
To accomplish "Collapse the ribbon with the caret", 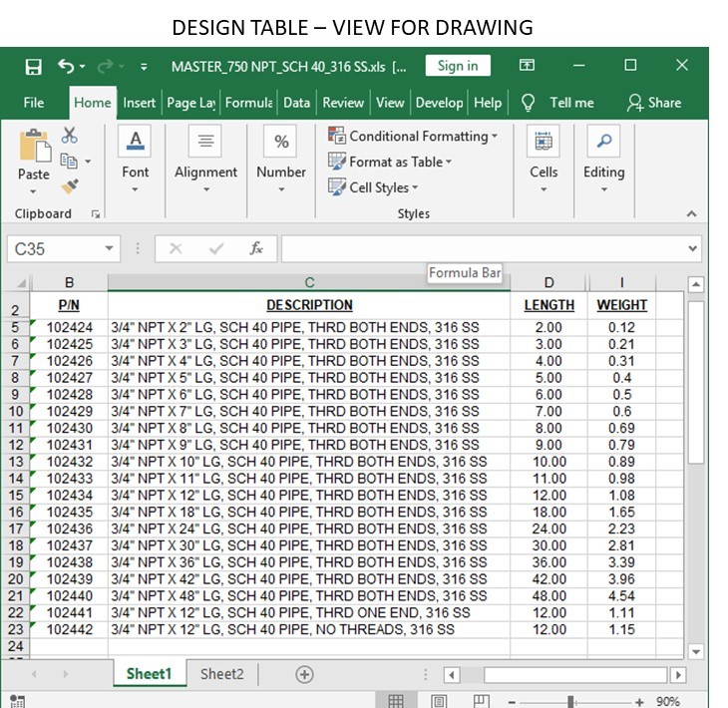I will click(691, 213).
